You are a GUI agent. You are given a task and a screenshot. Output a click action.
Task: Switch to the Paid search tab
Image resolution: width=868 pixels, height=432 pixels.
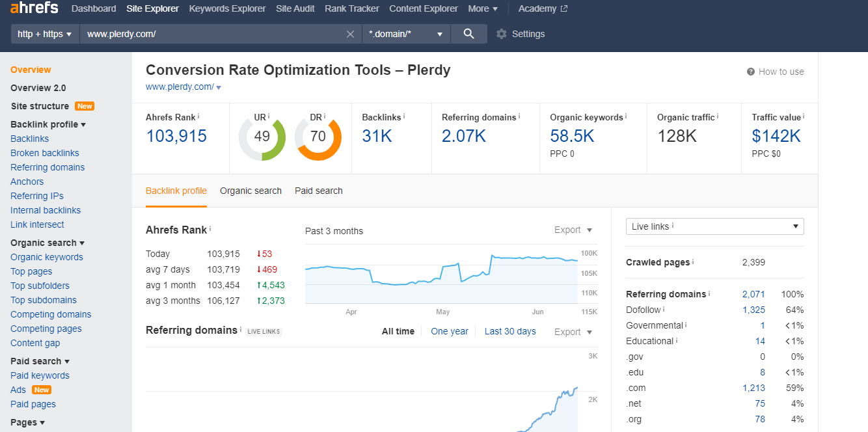(x=319, y=191)
